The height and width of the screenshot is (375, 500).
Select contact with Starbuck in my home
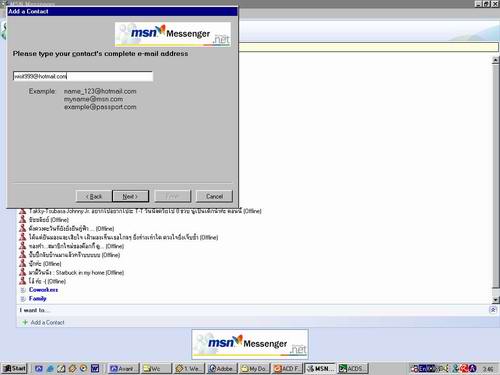pyautogui.click(x=76, y=273)
